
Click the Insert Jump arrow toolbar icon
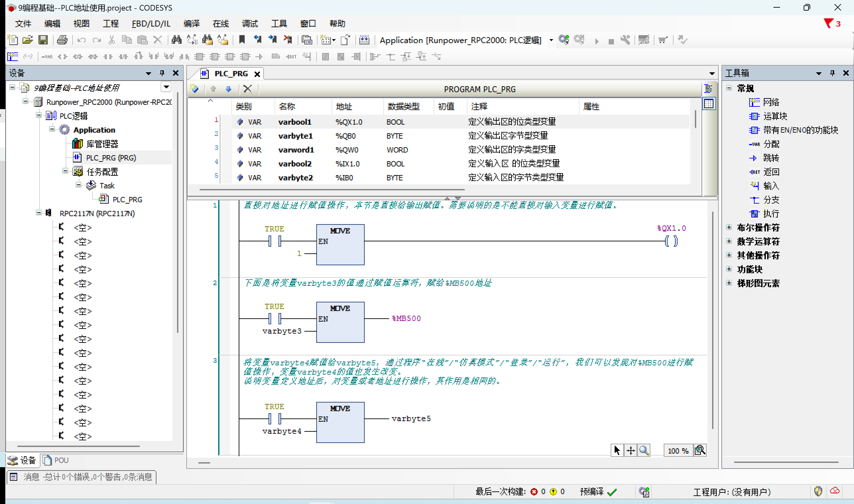point(259,57)
